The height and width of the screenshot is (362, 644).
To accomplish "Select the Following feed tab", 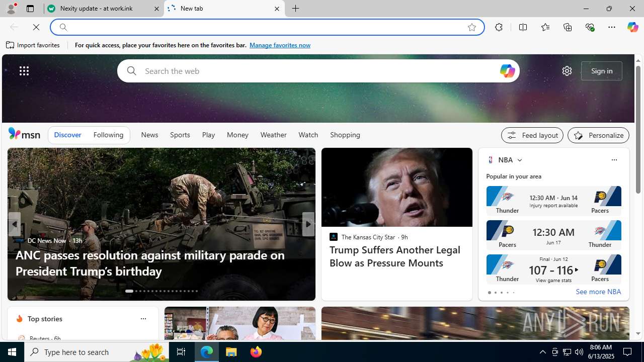I will tap(108, 135).
